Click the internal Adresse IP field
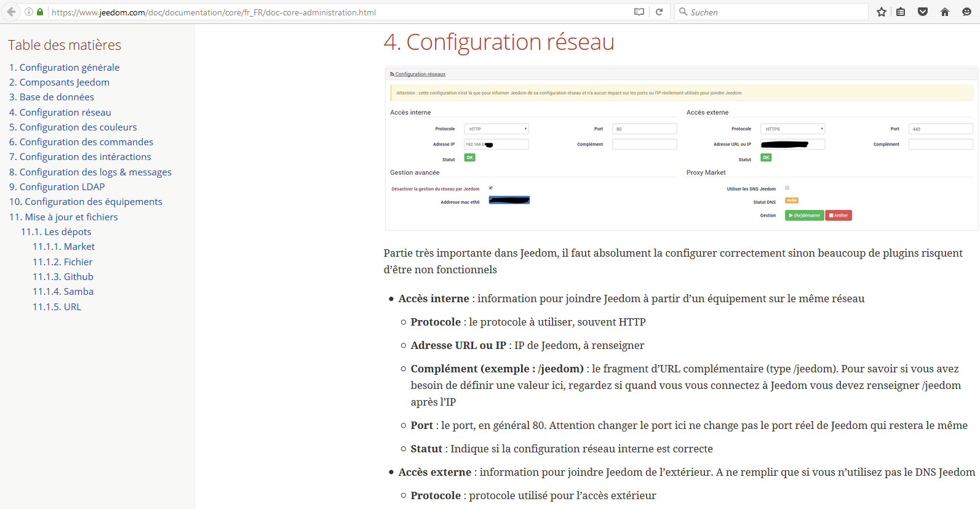Image resolution: width=980 pixels, height=509 pixels. [x=496, y=144]
